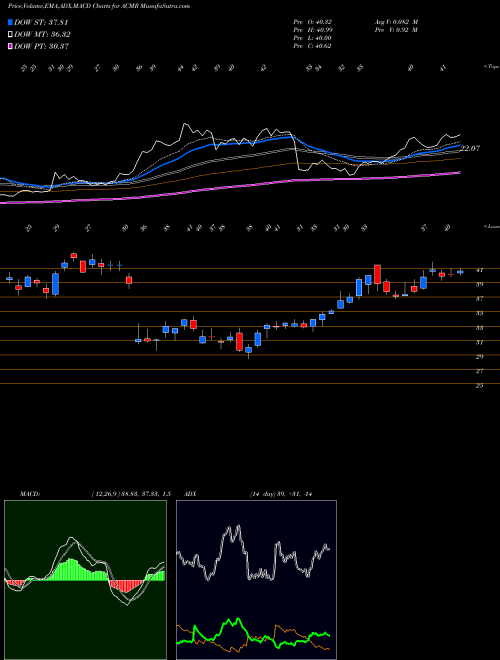Viewport: 500px width, 660px height.
Task: Click the price axis label 41
Action: pos(479,270)
